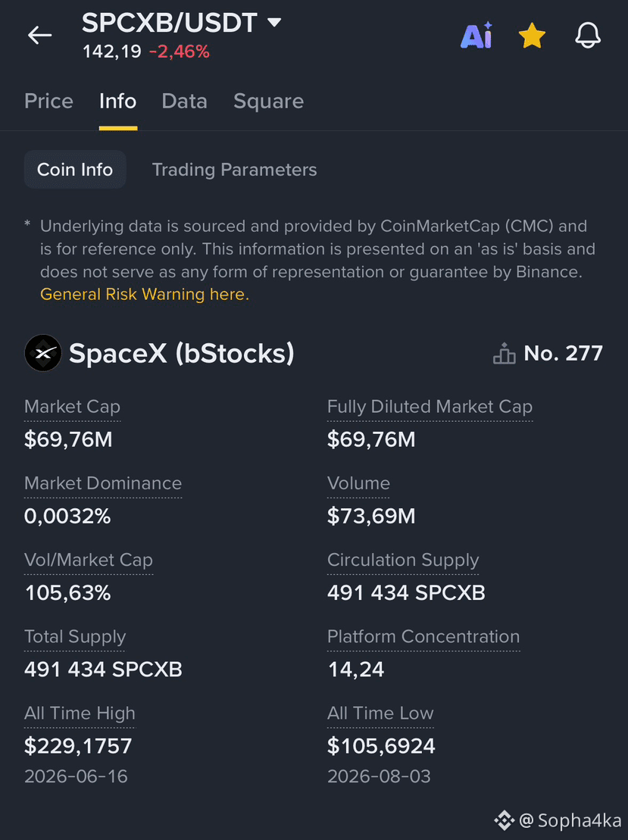Select the Info tab

tap(118, 101)
